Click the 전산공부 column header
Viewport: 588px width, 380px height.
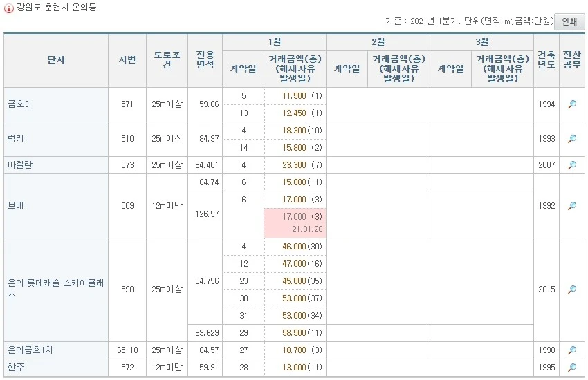[x=572, y=60]
